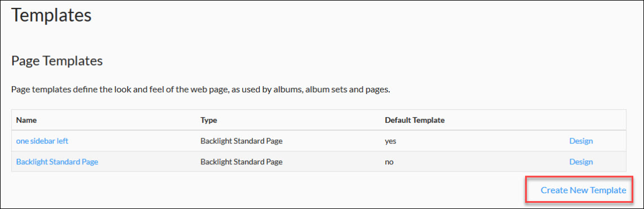This screenshot has width=644, height=209.
Task: Open the 'one sidebar left' template
Action: (x=42, y=141)
